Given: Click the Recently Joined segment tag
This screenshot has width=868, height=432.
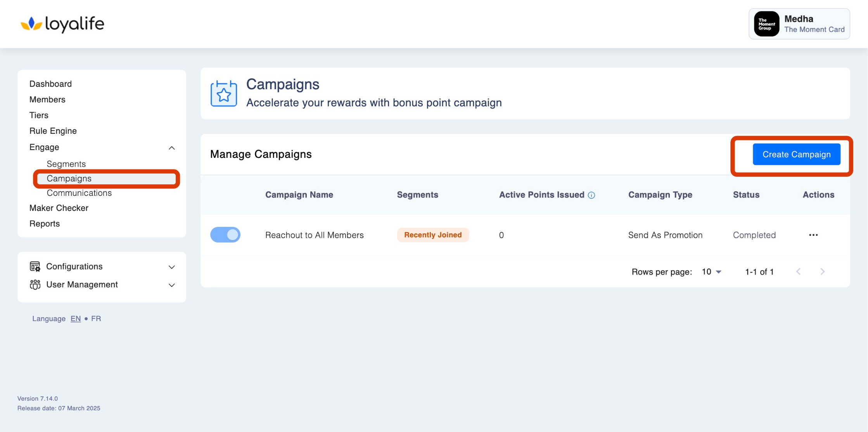Looking at the screenshot, I should coord(433,235).
